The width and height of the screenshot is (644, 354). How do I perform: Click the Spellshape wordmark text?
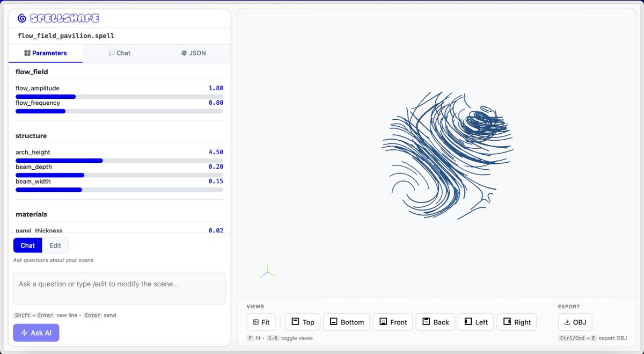tap(65, 18)
